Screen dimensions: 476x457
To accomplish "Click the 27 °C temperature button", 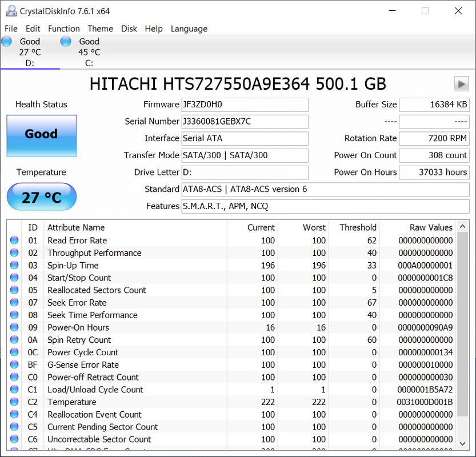I will coord(42,197).
